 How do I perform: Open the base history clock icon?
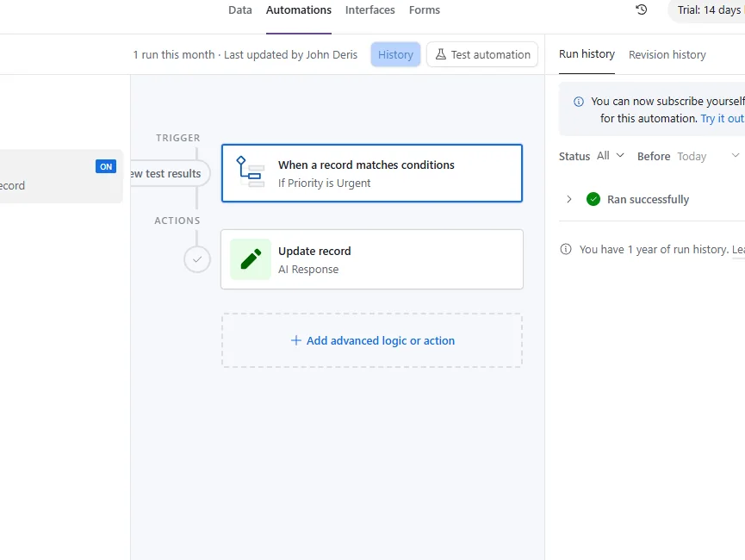pyautogui.click(x=641, y=9)
